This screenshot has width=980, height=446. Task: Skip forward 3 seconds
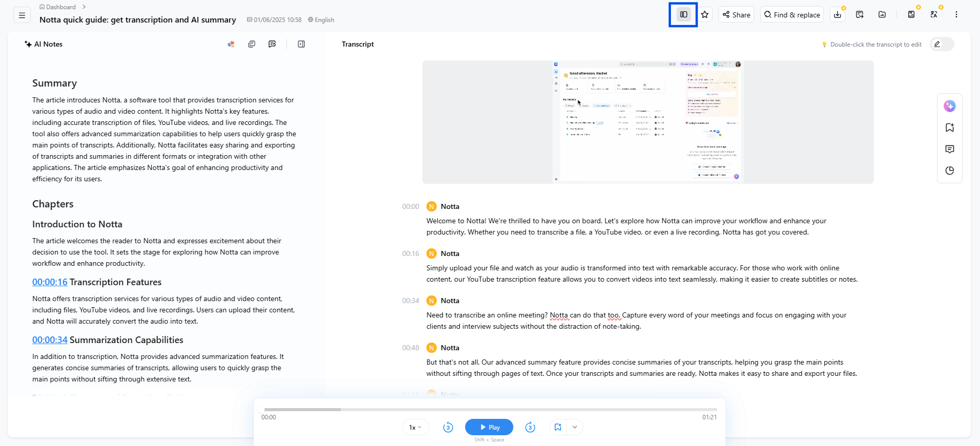pyautogui.click(x=530, y=427)
